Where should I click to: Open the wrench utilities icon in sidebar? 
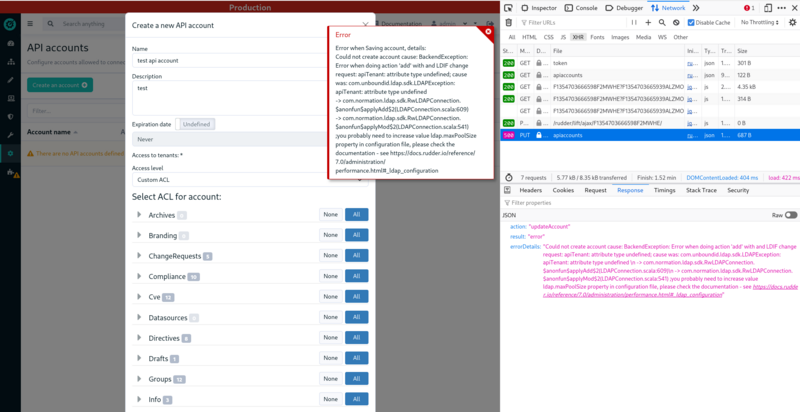[11, 135]
